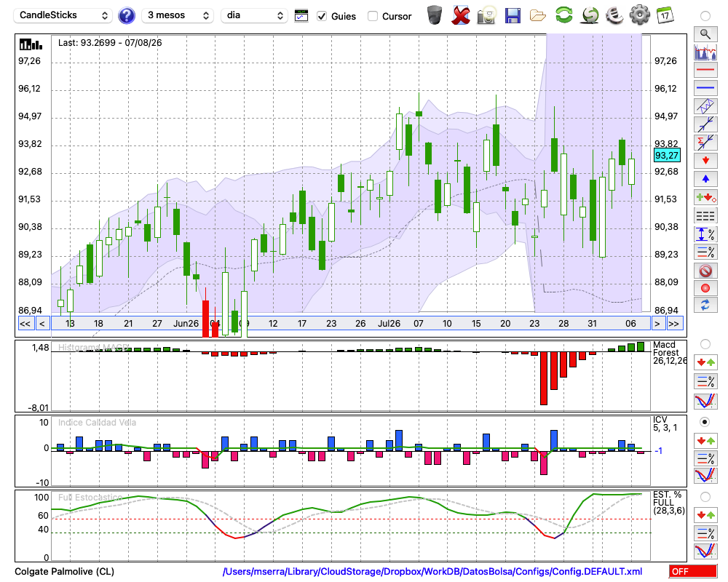
Task: Click the >> fast-forward navigation button
Action: (673, 324)
